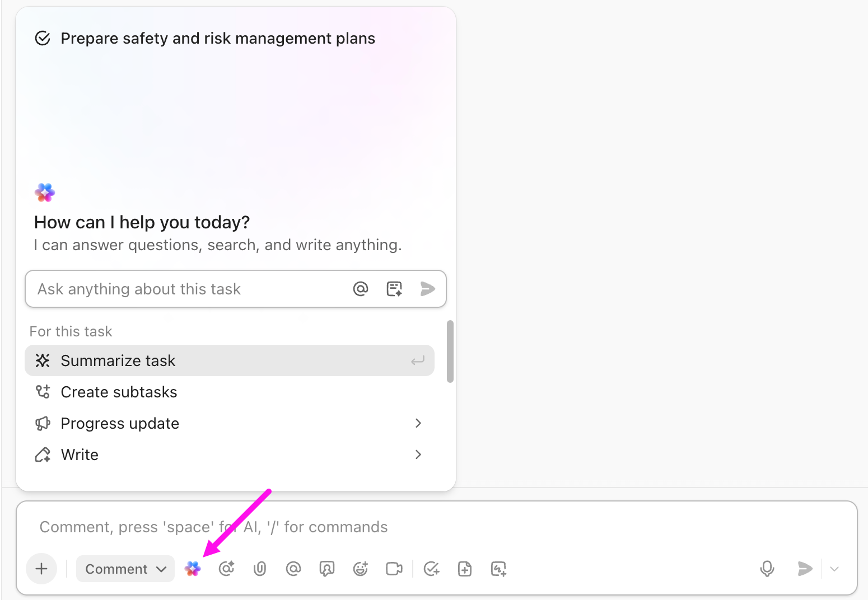Click the plus button in comment bar
This screenshot has height=600, width=868.
pos(41,569)
